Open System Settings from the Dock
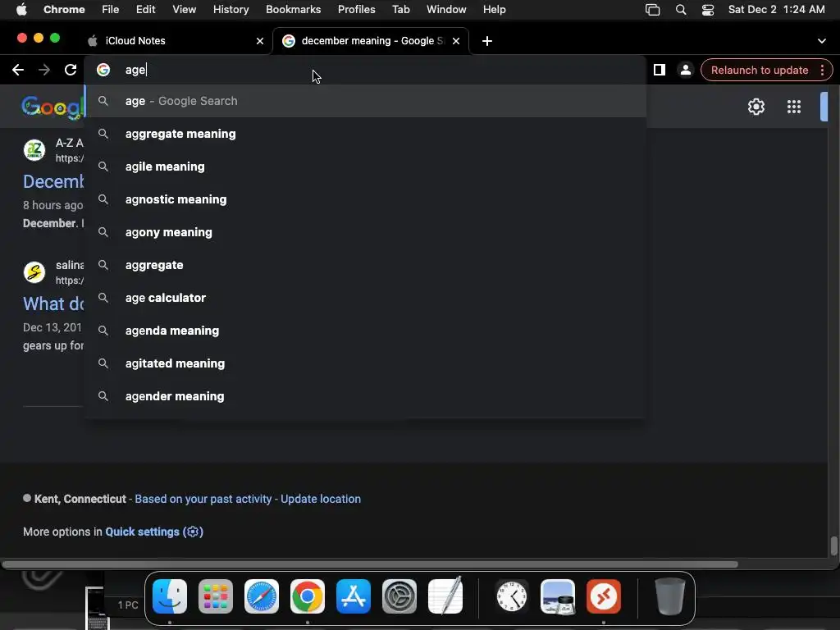The image size is (840, 630). click(x=399, y=596)
